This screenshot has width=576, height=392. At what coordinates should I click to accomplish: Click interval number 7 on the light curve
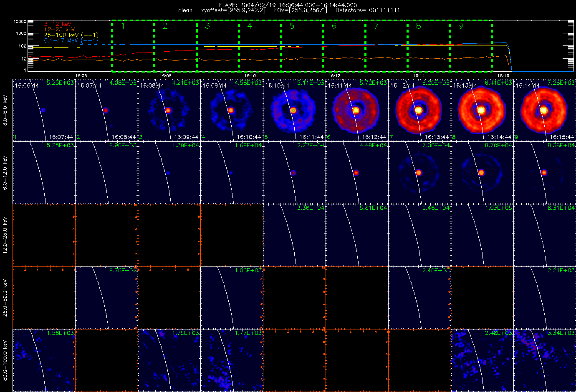[x=376, y=26]
